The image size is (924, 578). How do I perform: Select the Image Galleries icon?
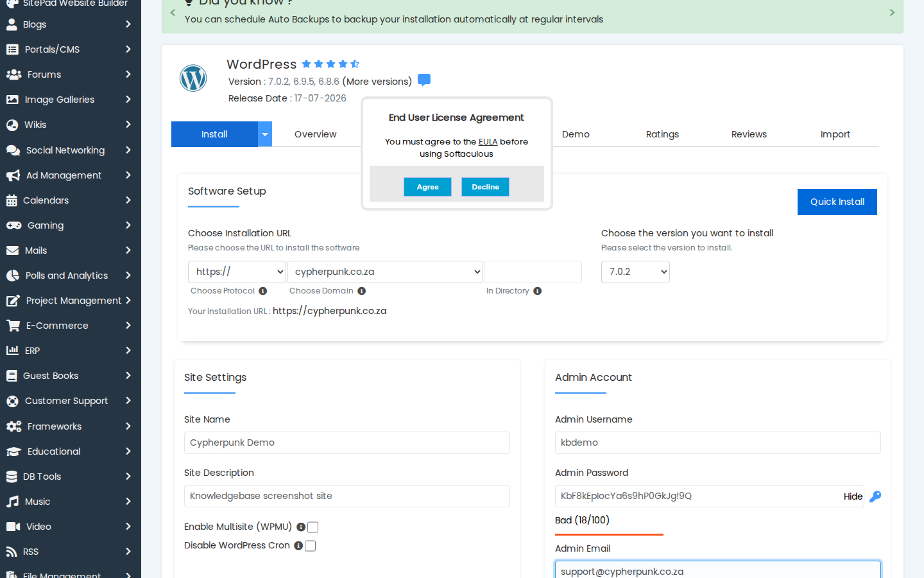click(x=12, y=100)
